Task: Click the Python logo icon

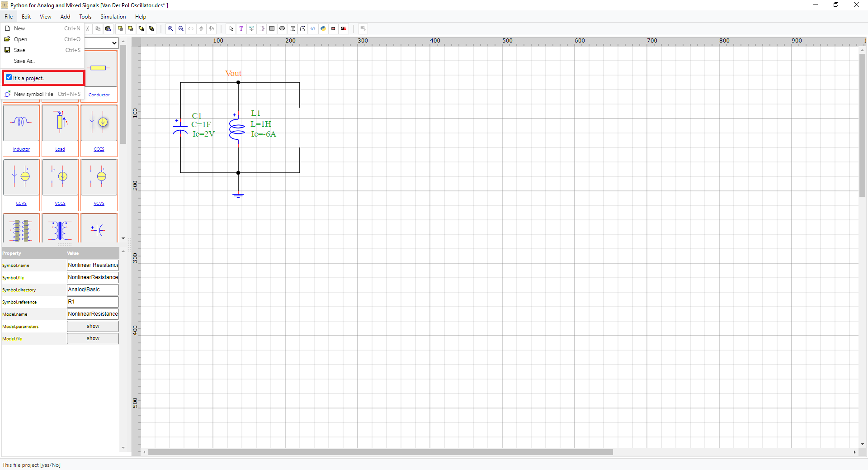Action: 323,28
